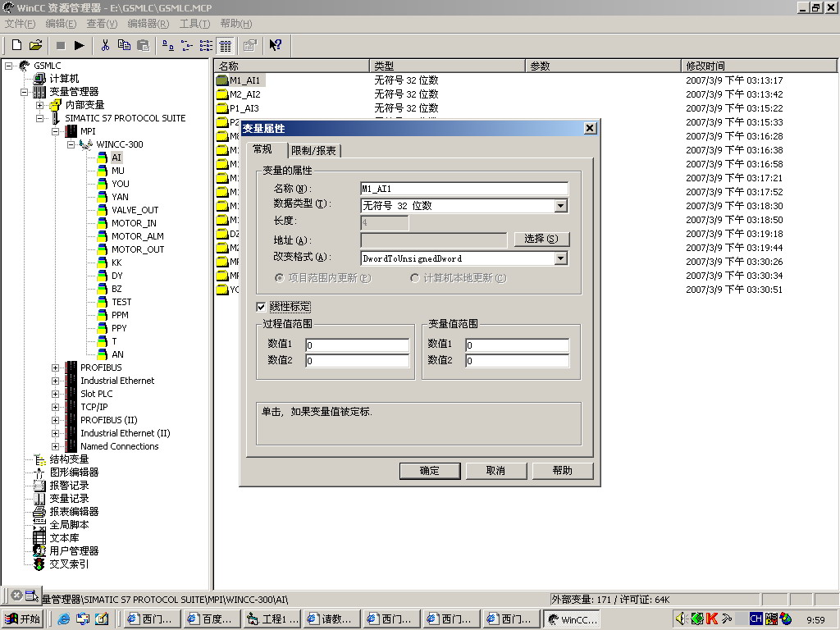Collapse the MPI channel node
This screenshot has height=630, width=840.
55,131
